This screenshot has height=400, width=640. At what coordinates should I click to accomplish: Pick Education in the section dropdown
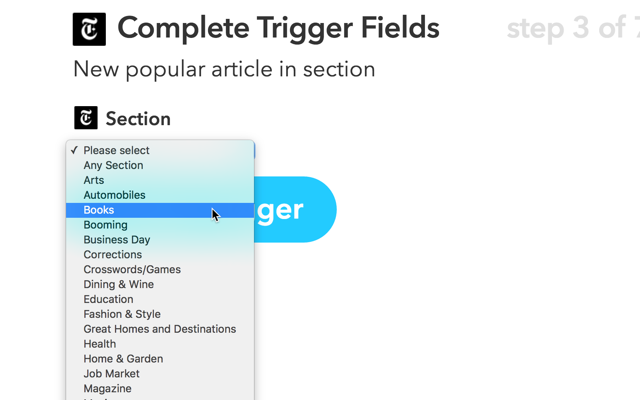tap(108, 299)
